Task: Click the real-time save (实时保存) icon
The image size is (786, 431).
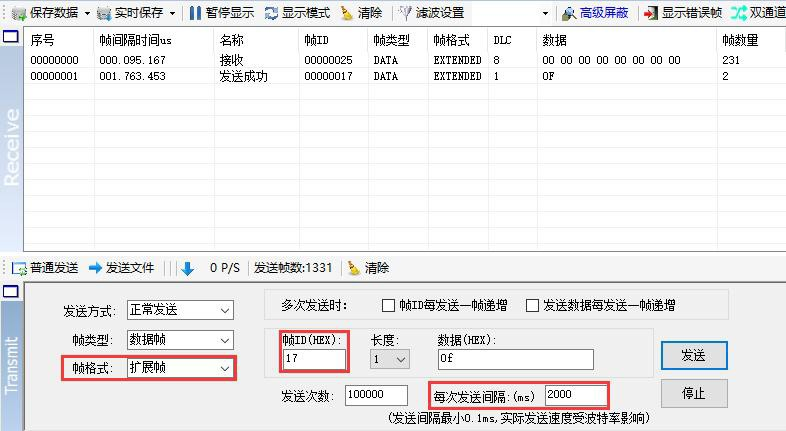Action: click(104, 13)
